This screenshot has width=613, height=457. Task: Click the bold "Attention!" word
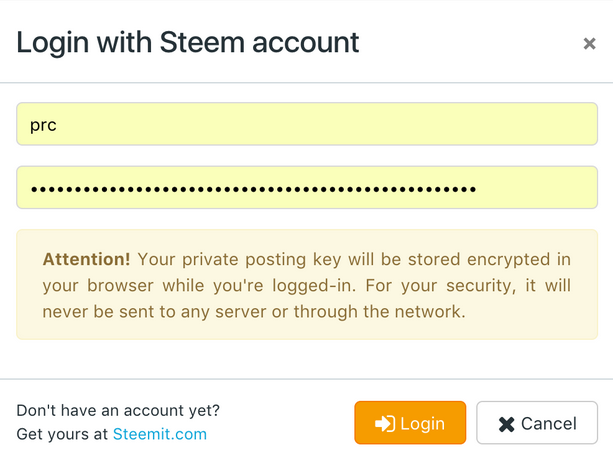click(86, 259)
